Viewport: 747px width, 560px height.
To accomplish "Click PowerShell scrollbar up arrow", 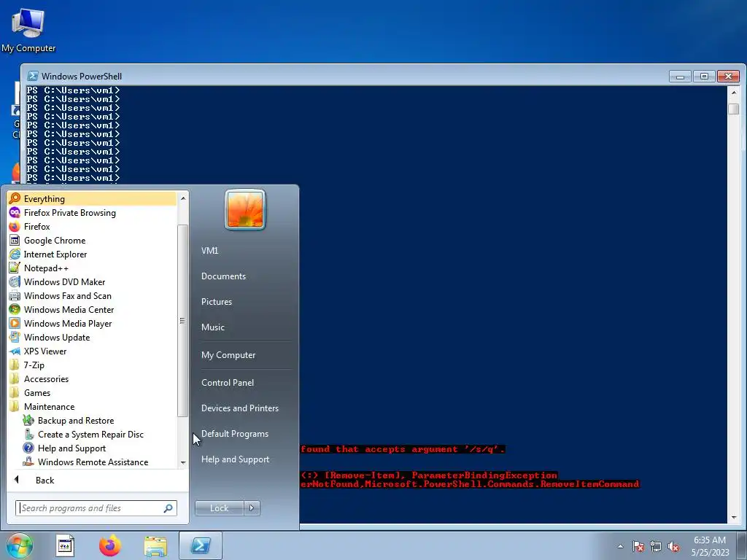I will pos(734,93).
